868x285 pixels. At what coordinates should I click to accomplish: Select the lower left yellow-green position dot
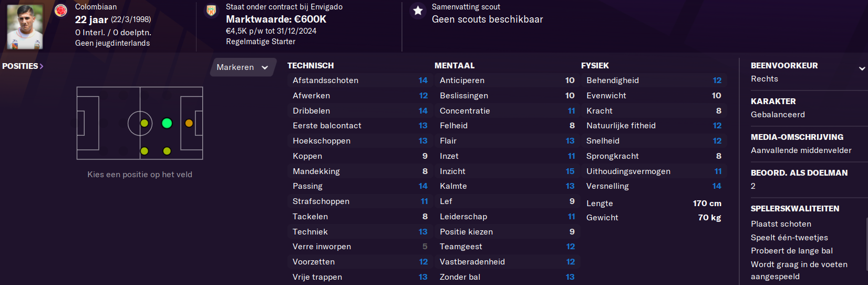coord(144,151)
